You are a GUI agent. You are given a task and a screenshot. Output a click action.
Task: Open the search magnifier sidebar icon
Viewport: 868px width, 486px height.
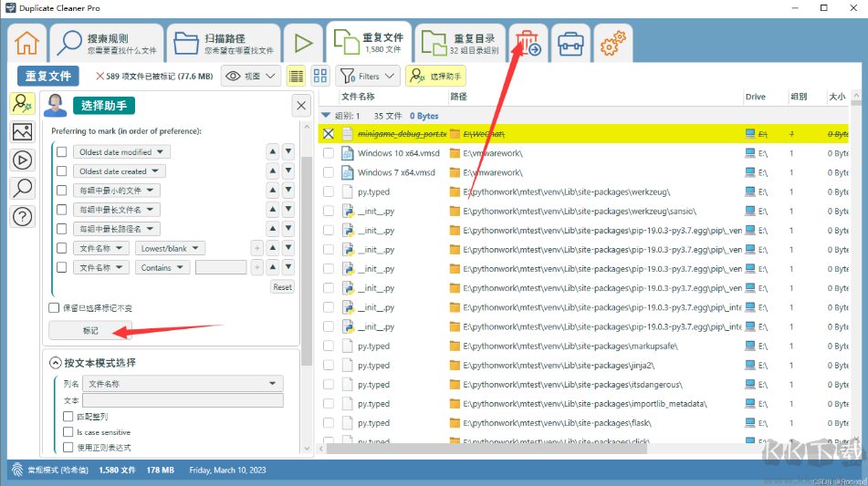pos(22,189)
